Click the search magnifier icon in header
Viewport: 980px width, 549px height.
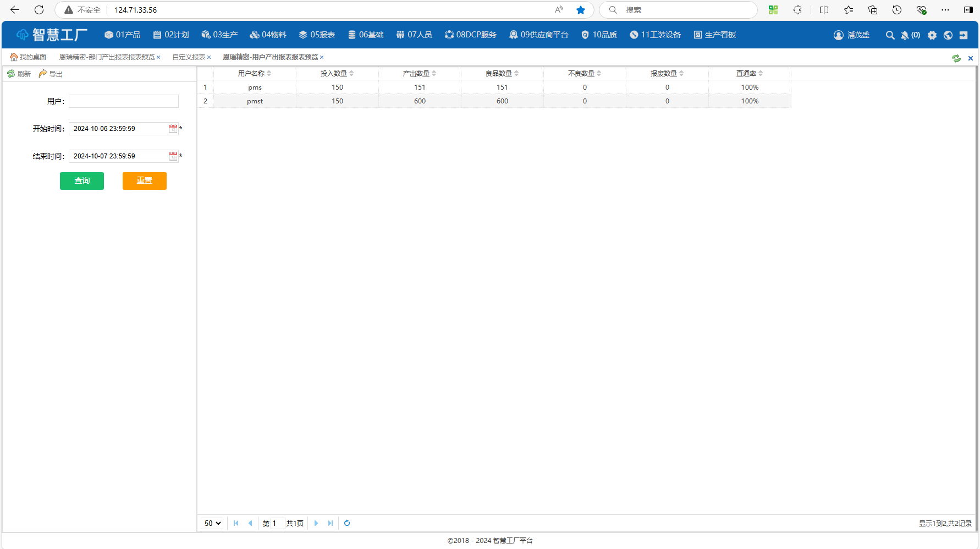click(890, 35)
